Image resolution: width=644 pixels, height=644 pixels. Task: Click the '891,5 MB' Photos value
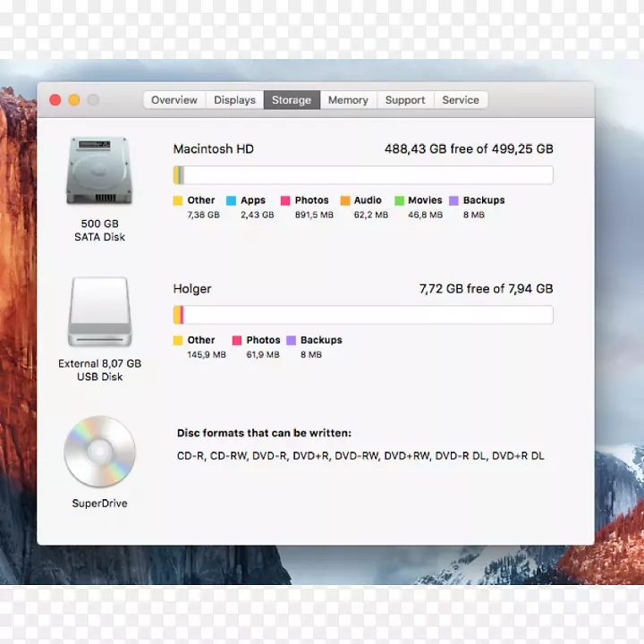314,215
